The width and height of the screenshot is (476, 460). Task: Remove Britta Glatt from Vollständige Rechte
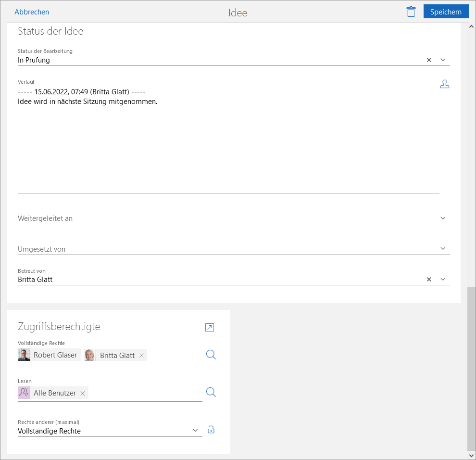141,356
